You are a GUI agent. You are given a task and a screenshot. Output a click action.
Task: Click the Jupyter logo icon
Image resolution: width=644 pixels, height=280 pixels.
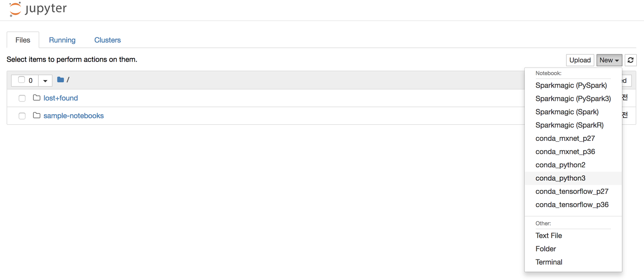tap(15, 9)
